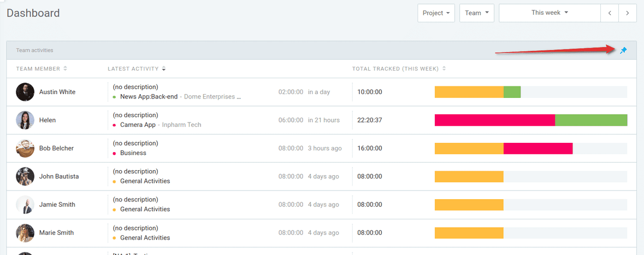Viewport: 644px width, 255px height.
Task: Select the name Austin White
Action: point(57,92)
